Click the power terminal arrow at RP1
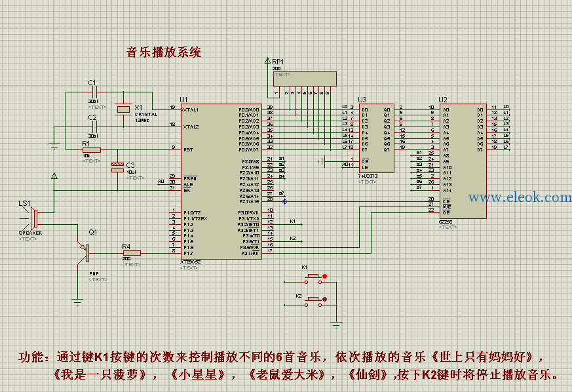Screen dimensions: 572x392 [x=268, y=60]
